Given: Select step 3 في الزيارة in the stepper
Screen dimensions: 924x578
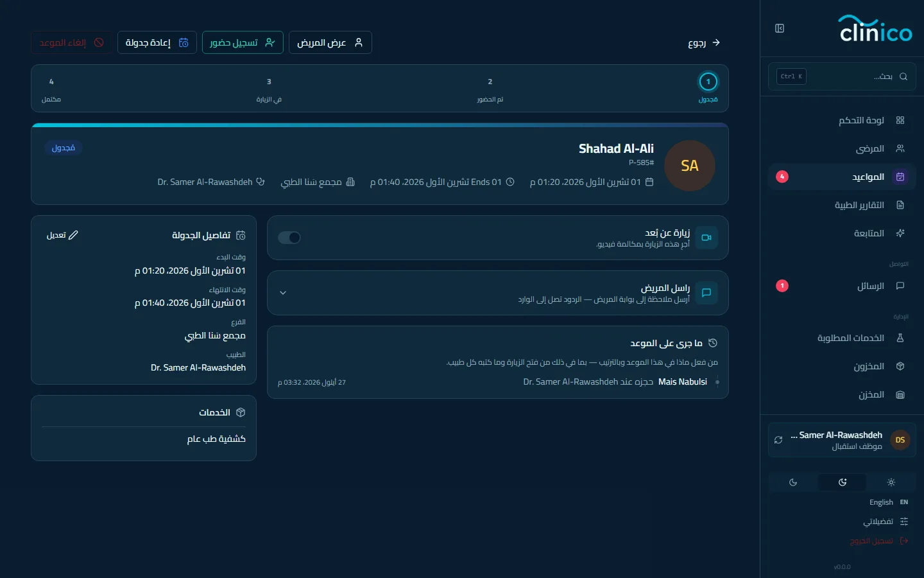Looking at the screenshot, I should point(269,89).
